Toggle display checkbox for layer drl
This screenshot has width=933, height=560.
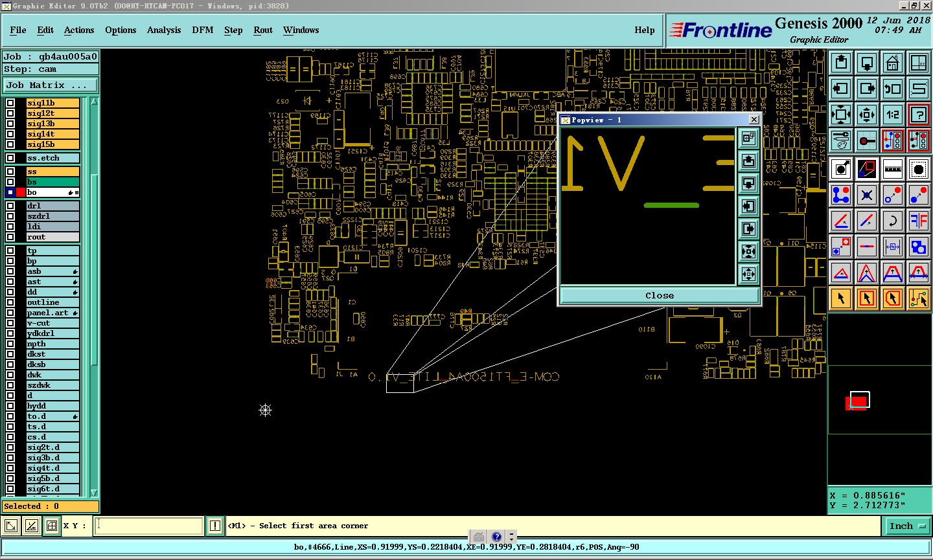pos(10,206)
